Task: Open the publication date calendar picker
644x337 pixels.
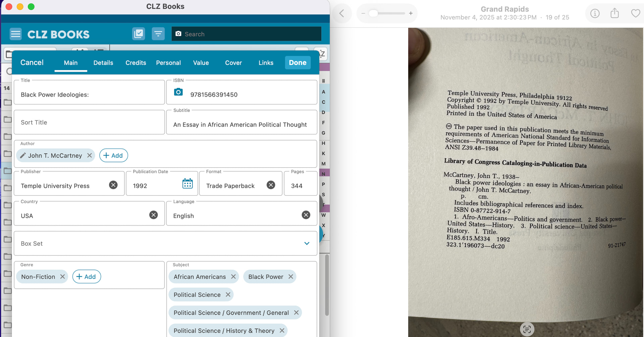Action: (187, 184)
